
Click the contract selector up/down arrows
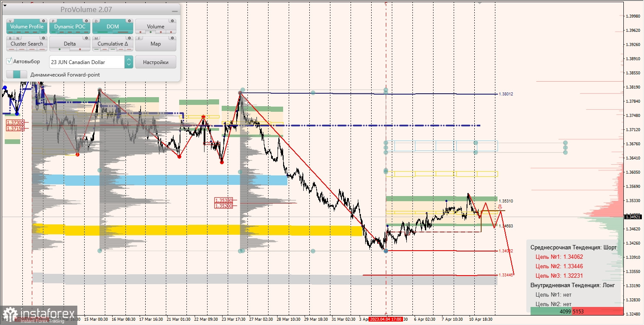(129, 62)
